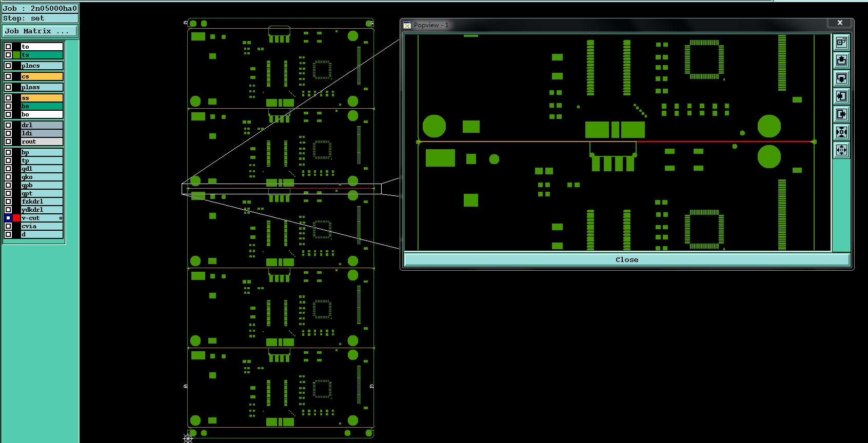The height and width of the screenshot is (443, 868).
Task: Select the gdl layer name
Action: click(x=42, y=169)
